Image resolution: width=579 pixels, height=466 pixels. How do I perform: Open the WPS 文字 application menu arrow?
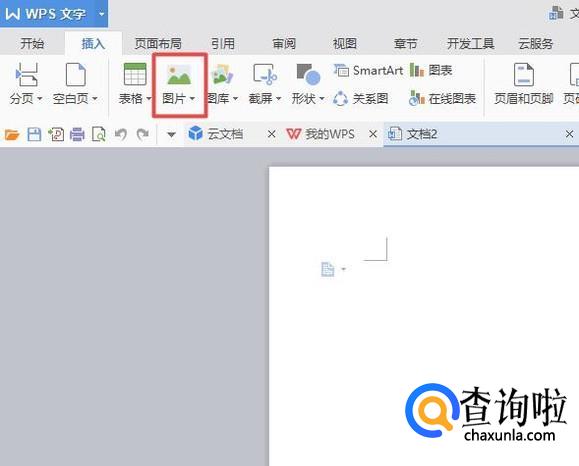[x=102, y=14]
